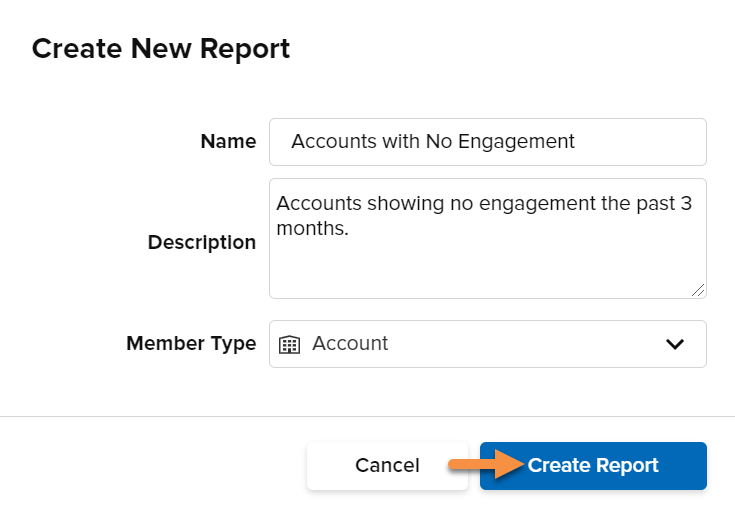
Task: Select the Account text in Member Type
Action: [350, 344]
